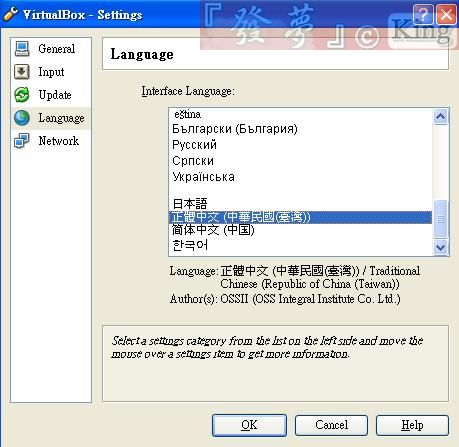Choose 简体中文 (中国) from the list

click(300, 230)
